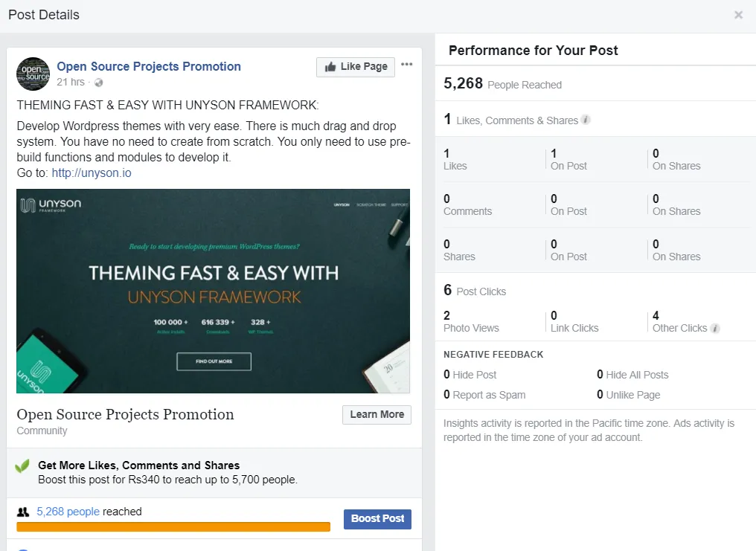Open the http://unyson.io link
The image size is (756, 551).
click(x=92, y=173)
